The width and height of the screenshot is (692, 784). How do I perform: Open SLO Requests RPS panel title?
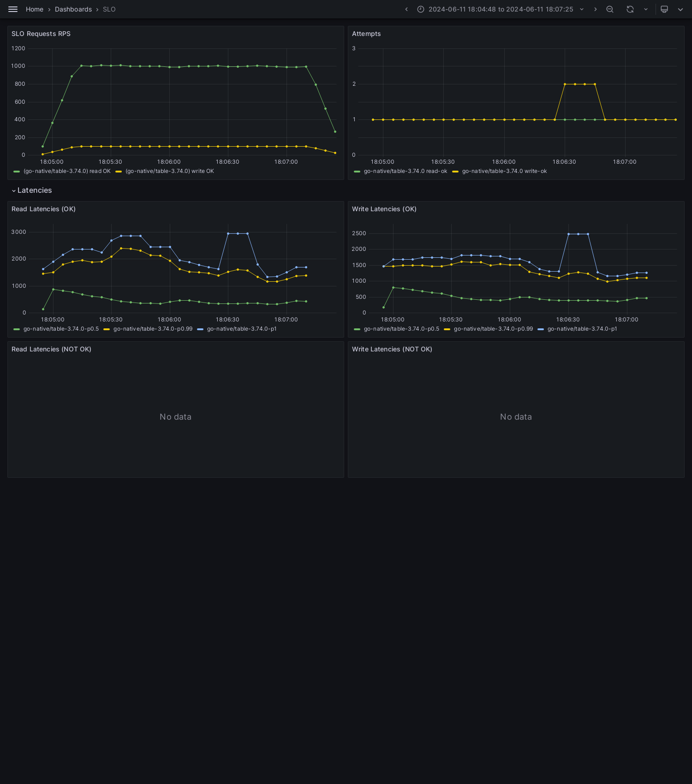41,34
